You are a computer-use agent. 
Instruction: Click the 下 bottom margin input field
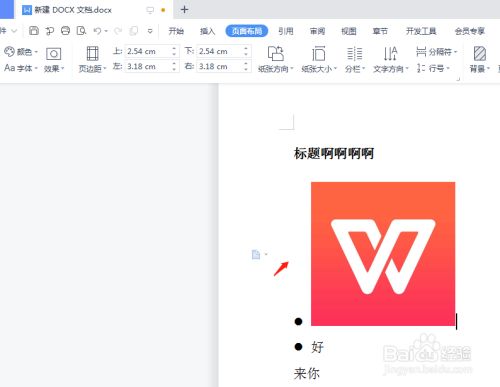coord(221,51)
